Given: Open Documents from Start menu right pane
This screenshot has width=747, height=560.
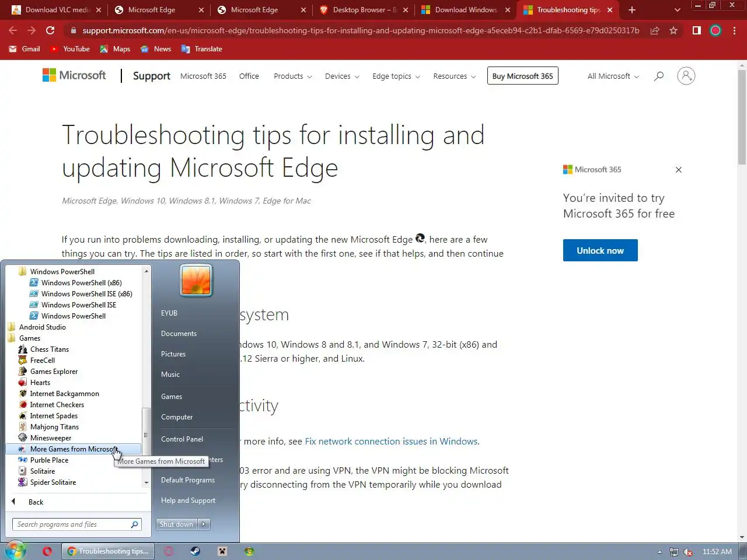Looking at the screenshot, I should coord(179,334).
